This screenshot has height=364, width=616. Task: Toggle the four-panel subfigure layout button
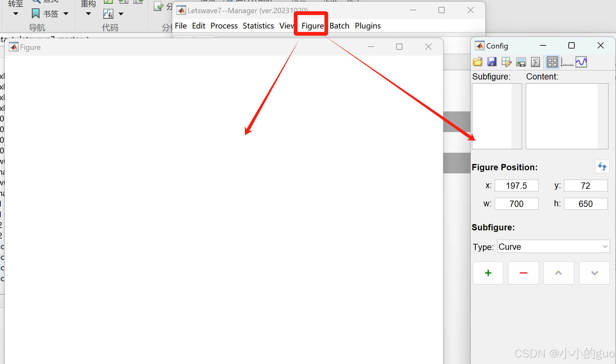pyautogui.click(x=552, y=62)
